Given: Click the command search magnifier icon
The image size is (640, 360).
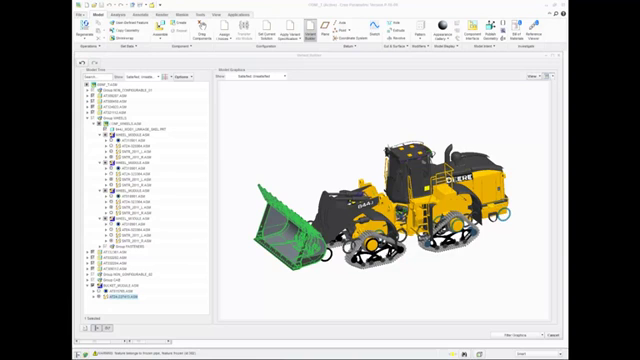Looking at the screenshot, I should point(556,14).
